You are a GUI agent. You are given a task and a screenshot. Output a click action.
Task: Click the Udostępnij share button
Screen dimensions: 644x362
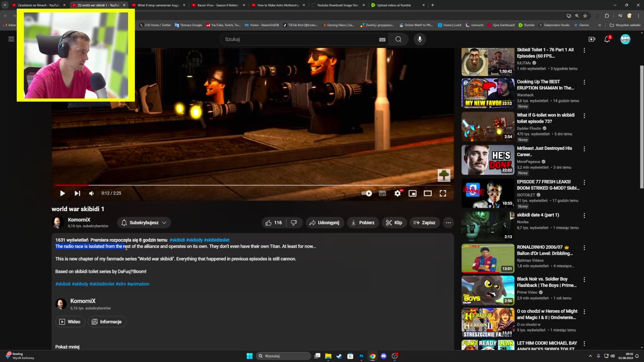[x=324, y=223]
